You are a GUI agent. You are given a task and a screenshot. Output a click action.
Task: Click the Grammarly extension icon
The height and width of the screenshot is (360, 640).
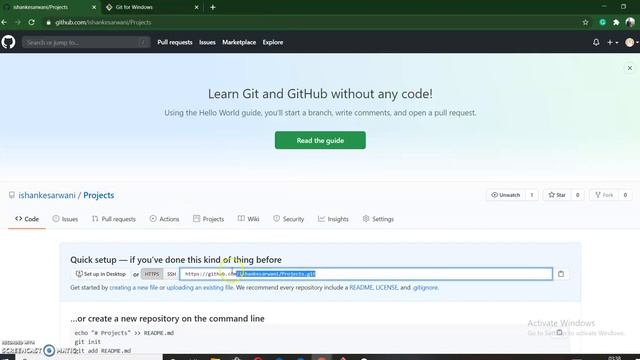pyautogui.click(x=602, y=22)
